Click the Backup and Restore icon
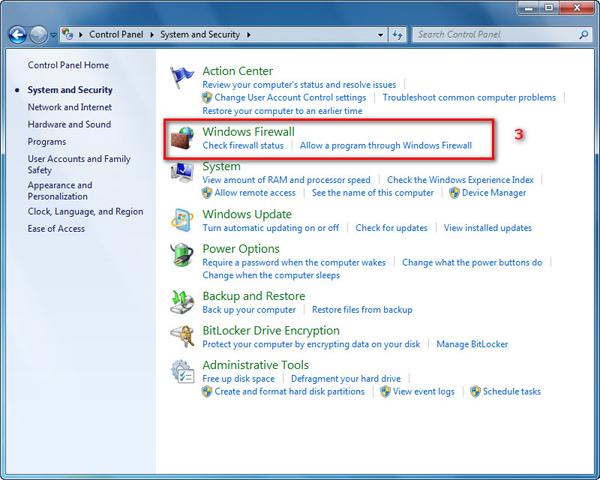The width and height of the screenshot is (600, 480). (x=182, y=302)
